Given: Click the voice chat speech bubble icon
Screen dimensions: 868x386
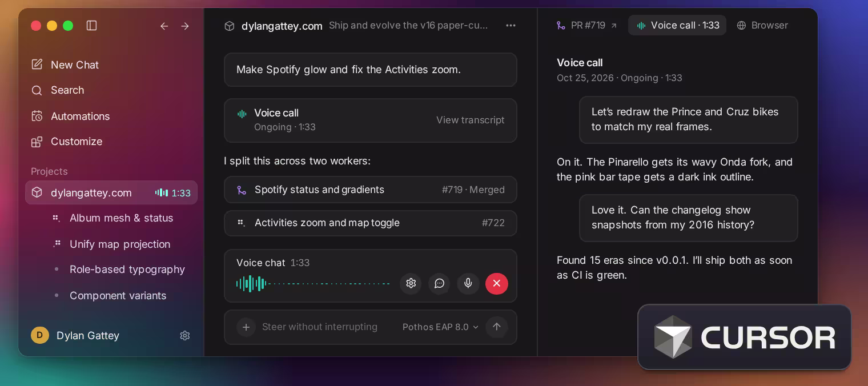Looking at the screenshot, I should 439,283.
